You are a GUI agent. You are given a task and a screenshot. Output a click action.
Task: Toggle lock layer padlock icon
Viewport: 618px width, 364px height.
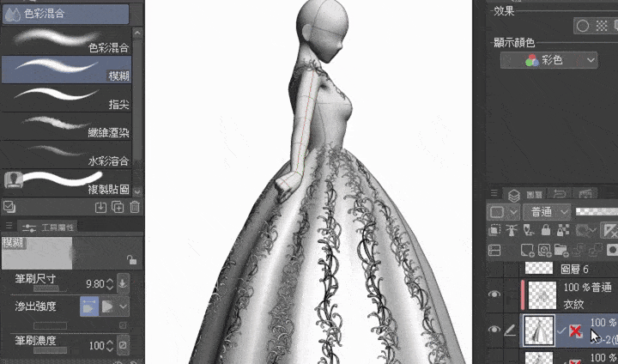point(546,230)
